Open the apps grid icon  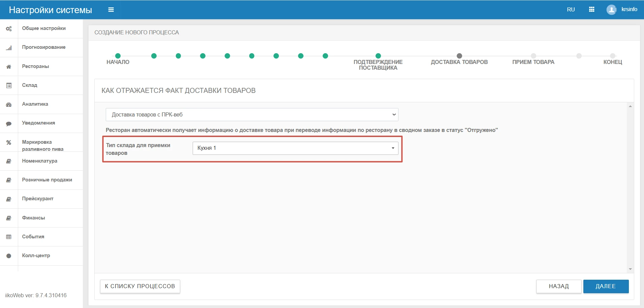[591, 9]
